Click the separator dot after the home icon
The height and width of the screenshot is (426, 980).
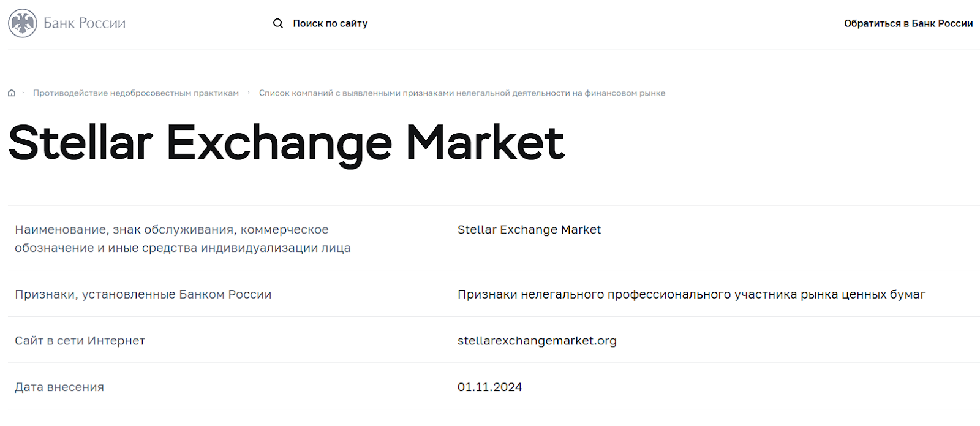coord(23,93)
